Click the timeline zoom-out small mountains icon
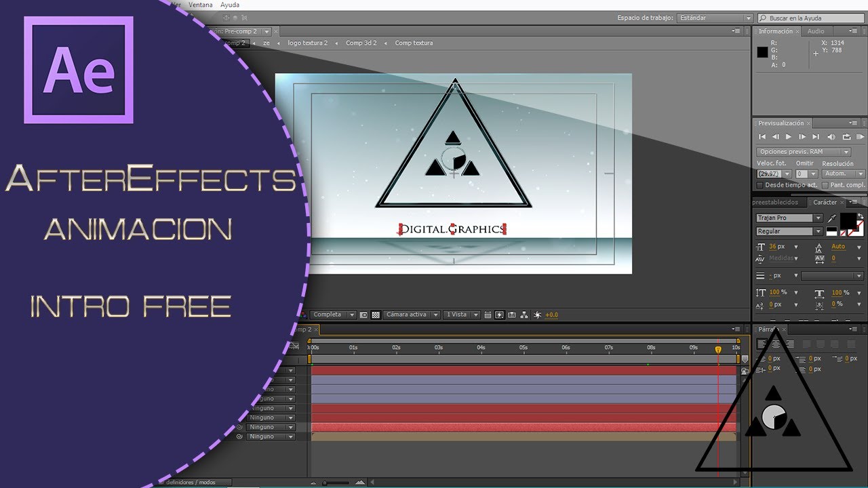This screenshot has height=488, width=868. [313, 483]
